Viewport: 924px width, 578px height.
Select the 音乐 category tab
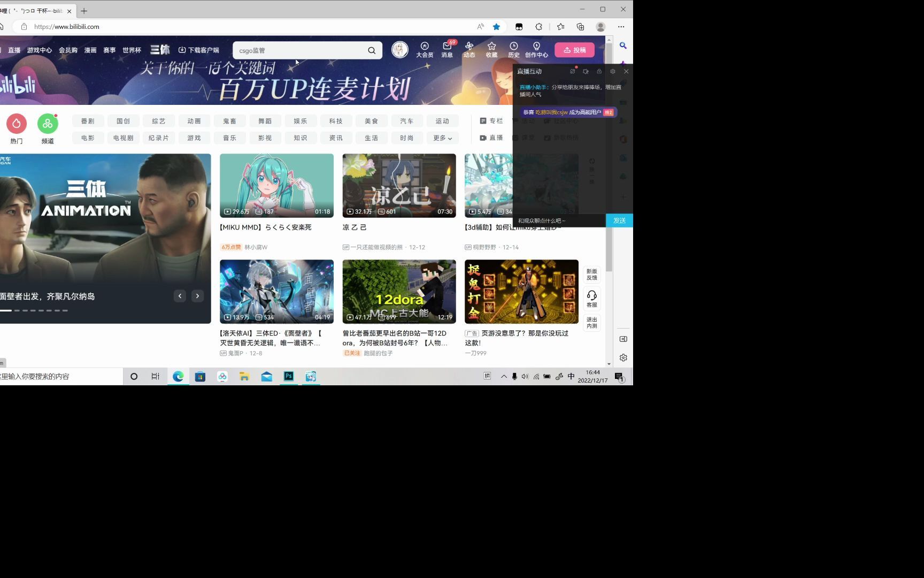tap(229, 138)
